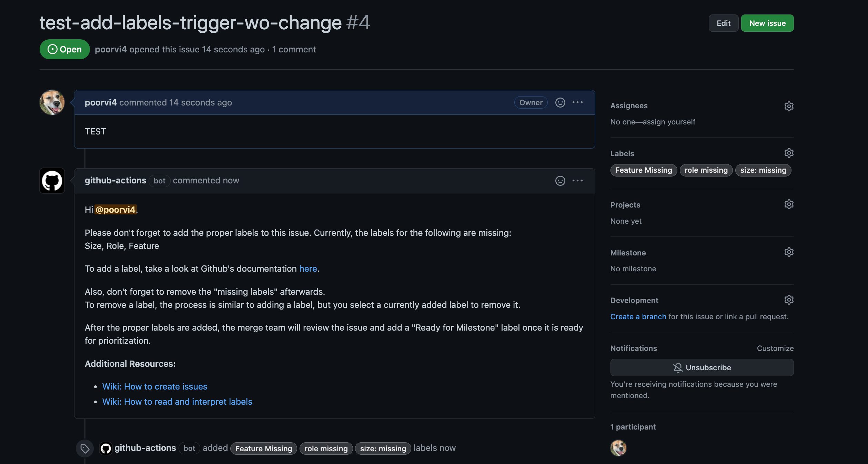Open the Milestone gear settings
Image resolution: width=868 pixels, height=464 pixels.
click(x=789, y=252)
